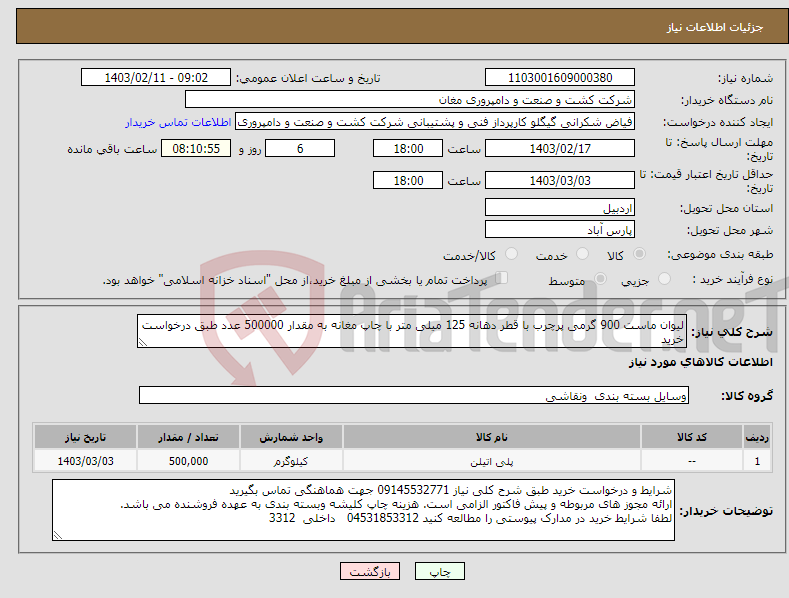Image resolution: width=789 pixels, height=598 pixels.
Task: Click the نام کالا column header
Action: 492,437
